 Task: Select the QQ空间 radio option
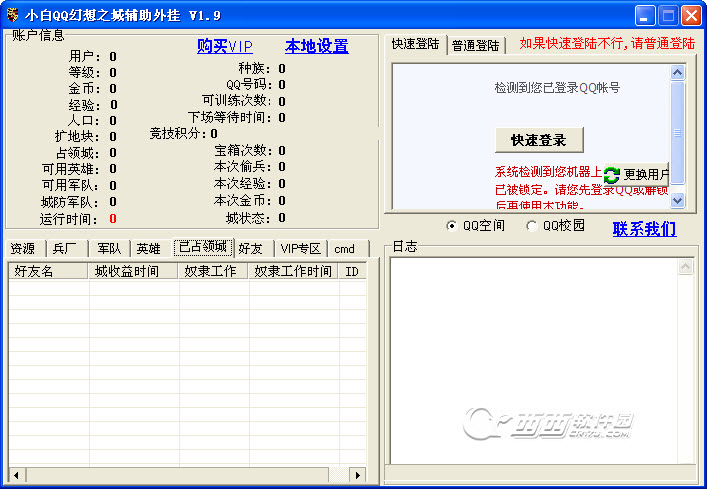click(x=451, y=225)
